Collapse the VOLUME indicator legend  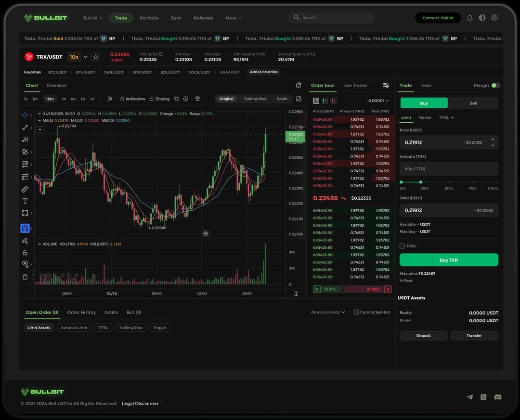[39, 244]
